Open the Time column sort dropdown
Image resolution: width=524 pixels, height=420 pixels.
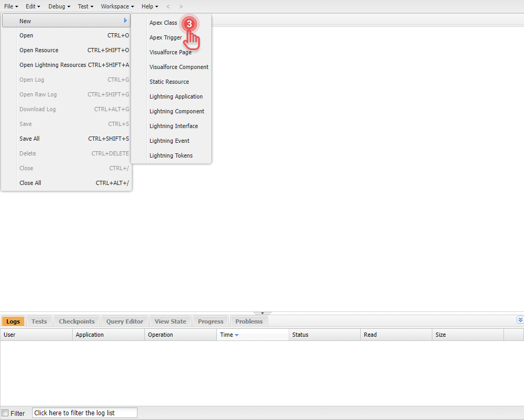point(236,334)
